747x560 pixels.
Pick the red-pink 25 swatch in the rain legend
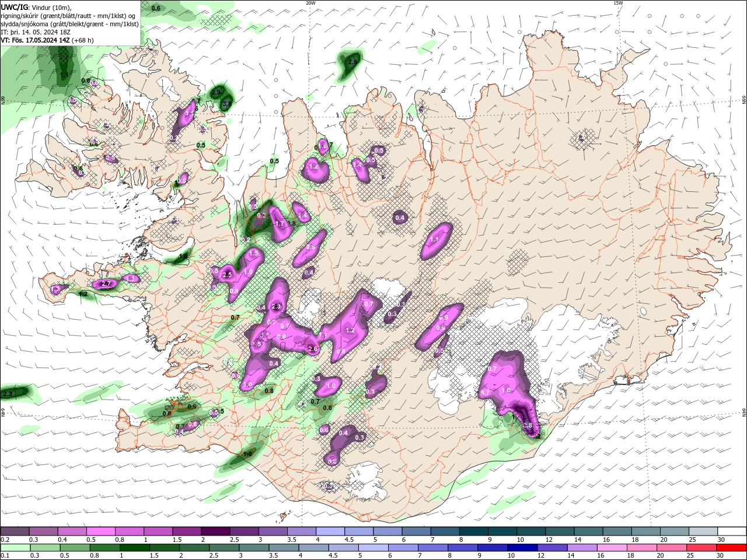(x=701, y=548)
